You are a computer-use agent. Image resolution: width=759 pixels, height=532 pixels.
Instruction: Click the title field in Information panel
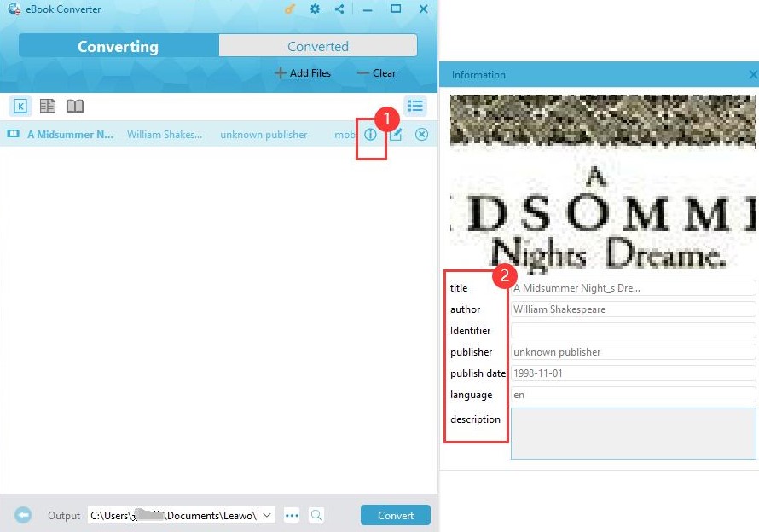[633, 288]
